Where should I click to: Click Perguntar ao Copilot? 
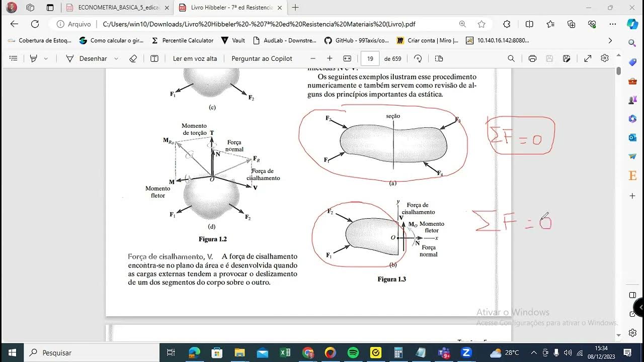pos(262,58)
